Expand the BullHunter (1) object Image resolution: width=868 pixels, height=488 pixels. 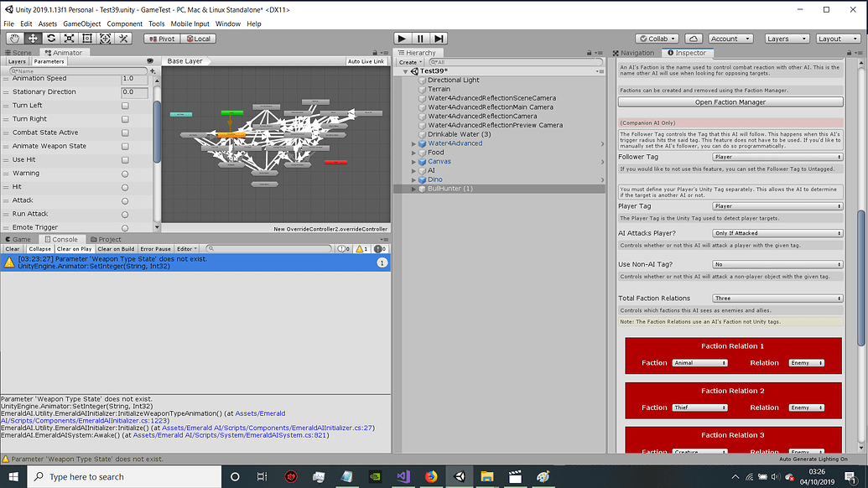(413, 189)
